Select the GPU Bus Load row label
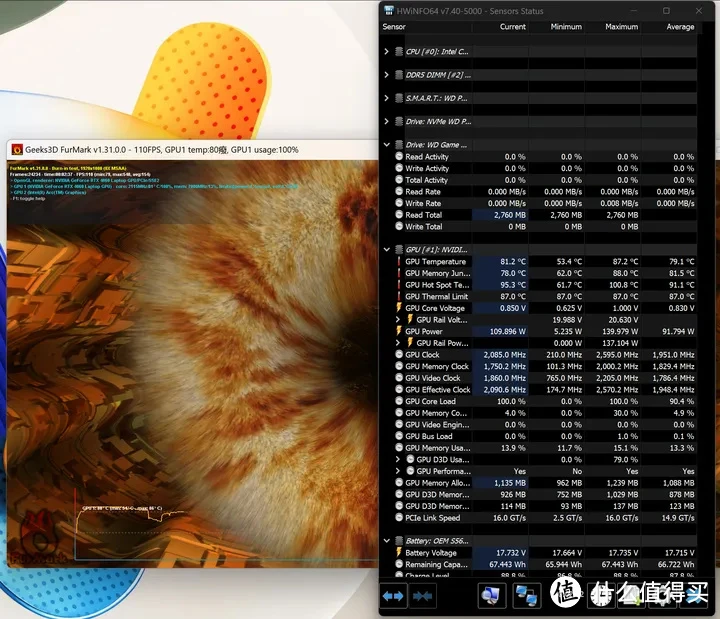 tap(428, 436)
